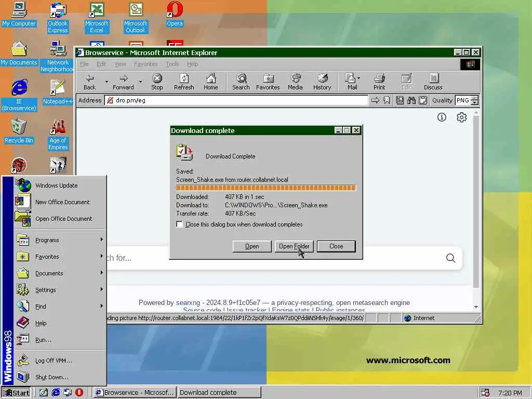Image resolution: width=532 pixels, height=399 pixels.
Task: Choose New Office Document in Start menu
Action: (60, 202)
